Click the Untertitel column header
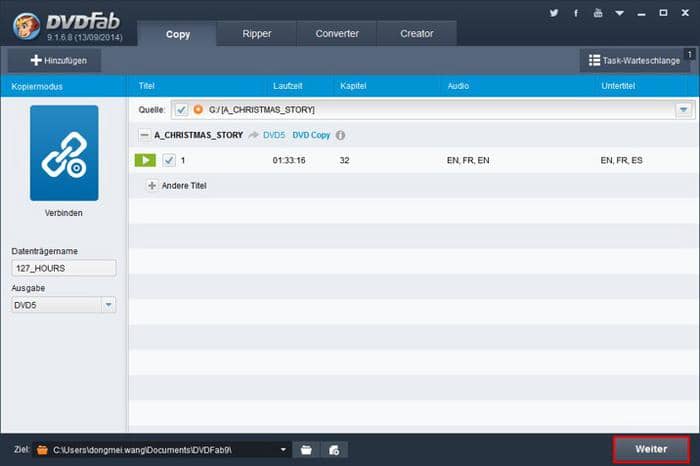Viewport: 700px width, 466px height. pos(618,86)
